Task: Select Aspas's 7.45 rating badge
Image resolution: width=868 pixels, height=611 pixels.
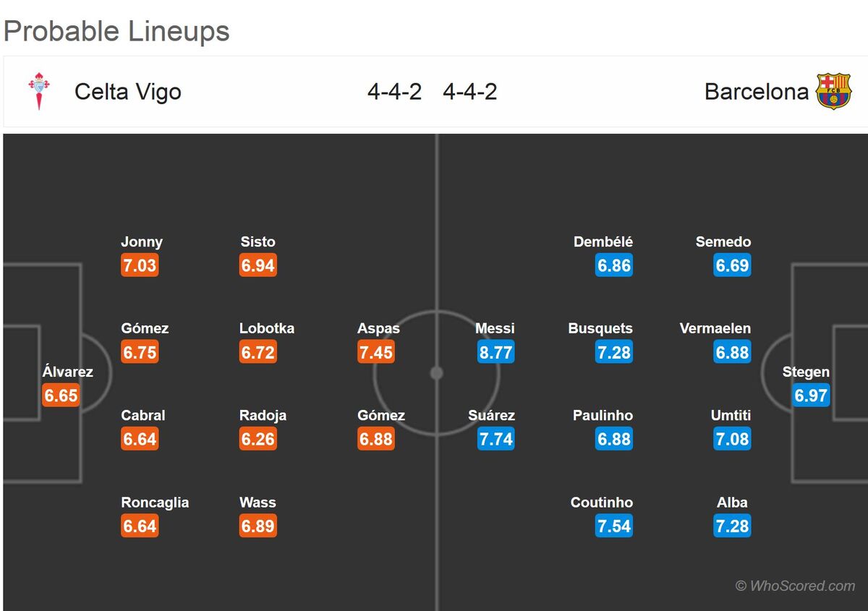Action: click(x=376, y=352)
